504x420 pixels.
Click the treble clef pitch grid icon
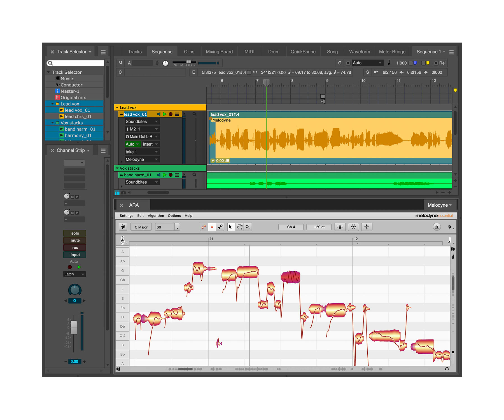(123, 240)
